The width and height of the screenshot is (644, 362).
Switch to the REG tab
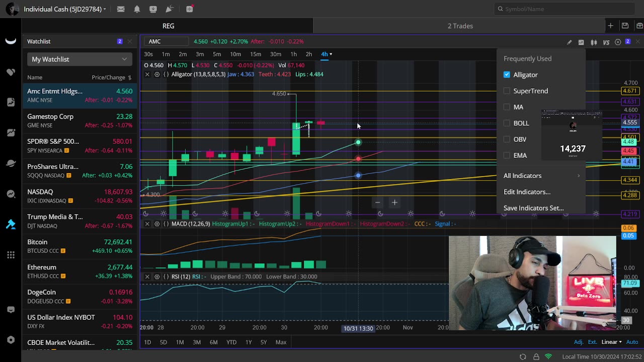point(168,26)
